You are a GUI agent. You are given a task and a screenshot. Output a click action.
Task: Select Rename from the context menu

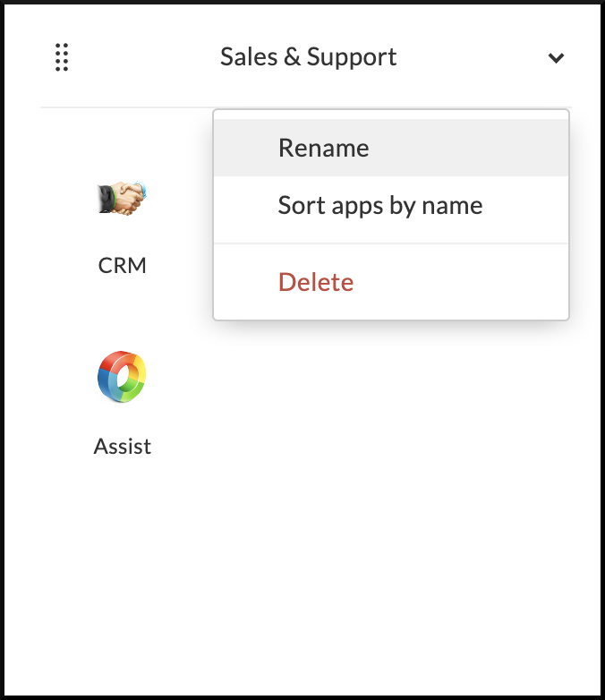pyautogui.click(x=323, y=148)
